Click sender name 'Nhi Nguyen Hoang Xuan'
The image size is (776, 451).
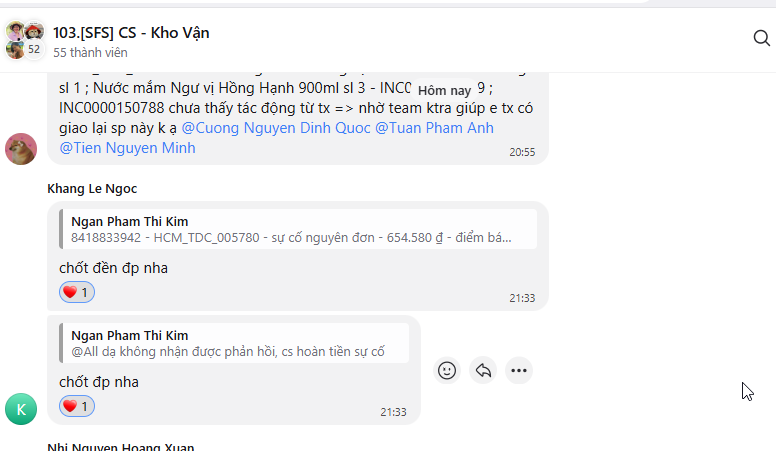coord(121,447)
